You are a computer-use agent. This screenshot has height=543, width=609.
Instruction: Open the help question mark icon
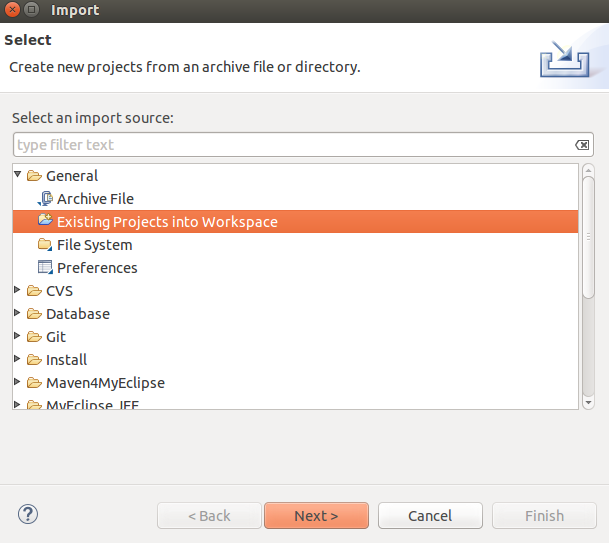[x=27, y=515]
